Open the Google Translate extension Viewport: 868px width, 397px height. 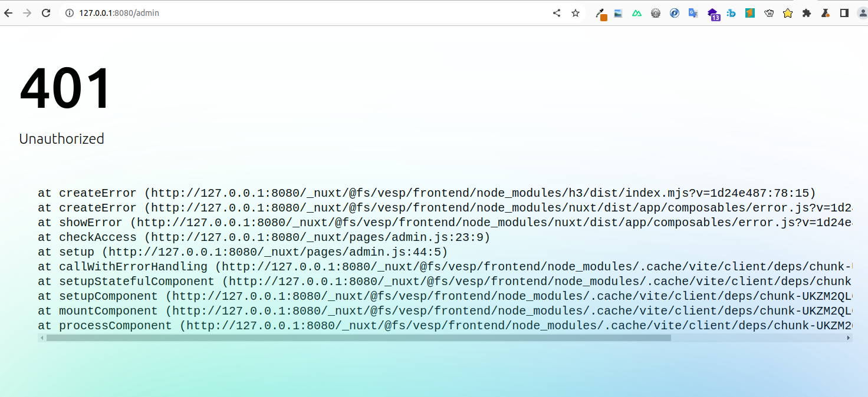tap(693, 13)
